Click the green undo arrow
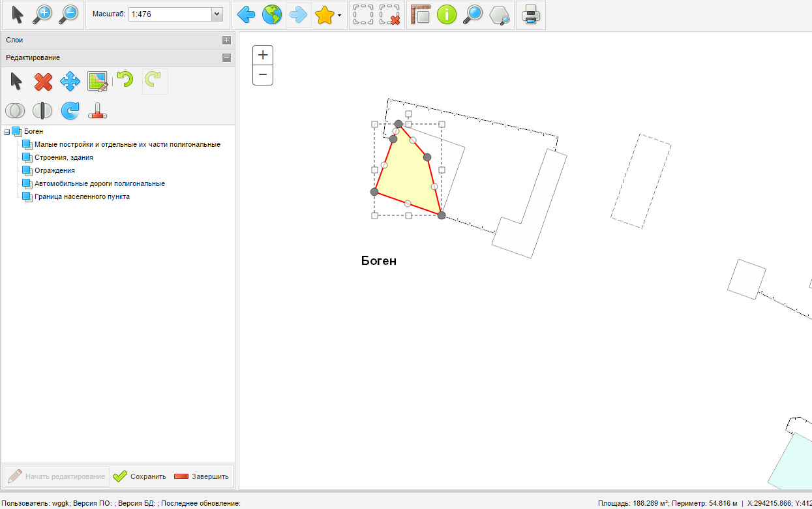812x509 pixels. pos(124,80)
